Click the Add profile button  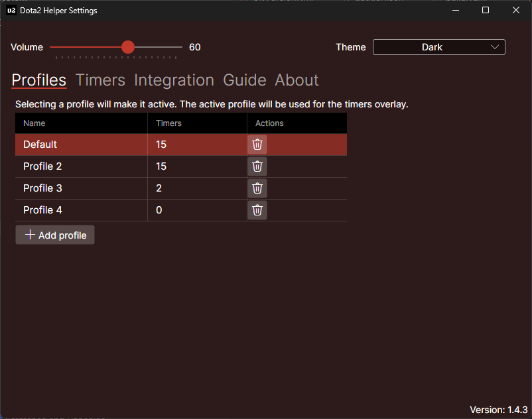click(x=54, y=235)
